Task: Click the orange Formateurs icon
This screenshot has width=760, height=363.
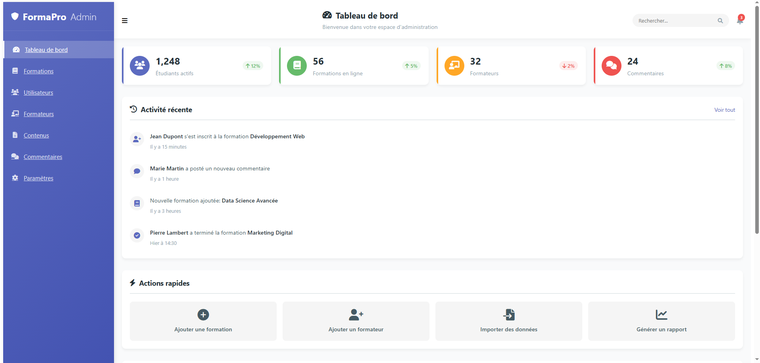Action: coord(454,66)
